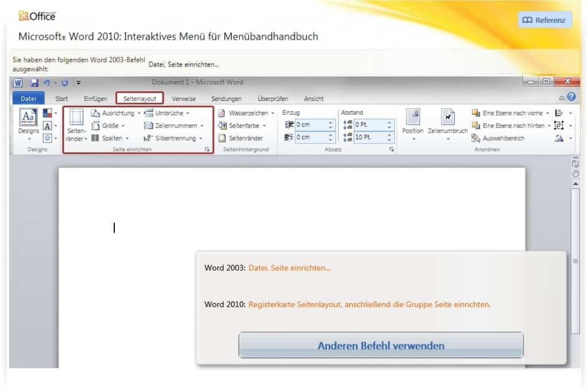Open the Silbentrennung hyphenation menu

pos(173,138)
